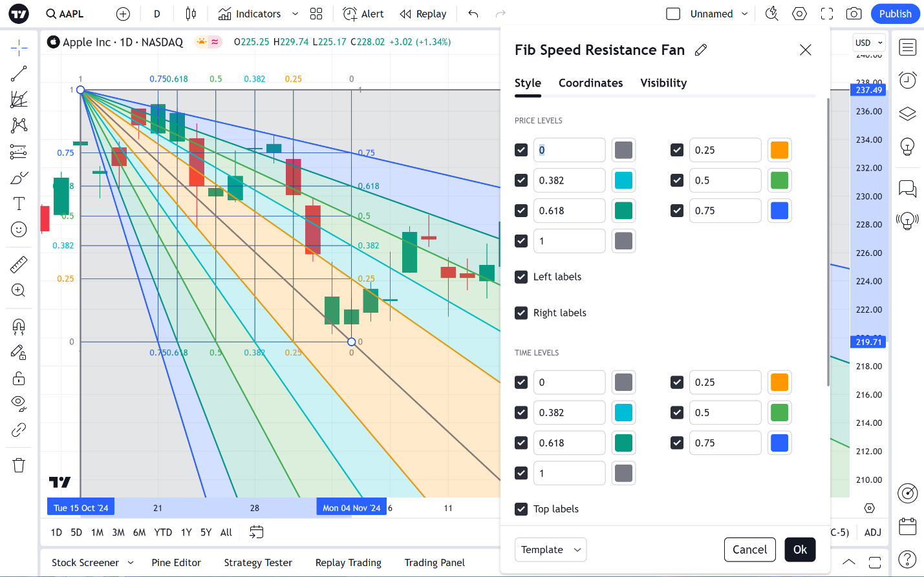This screenshot has width=924, height=577.
Task: Open the quick search lightbulb icon
Action: tap(771, 14)
